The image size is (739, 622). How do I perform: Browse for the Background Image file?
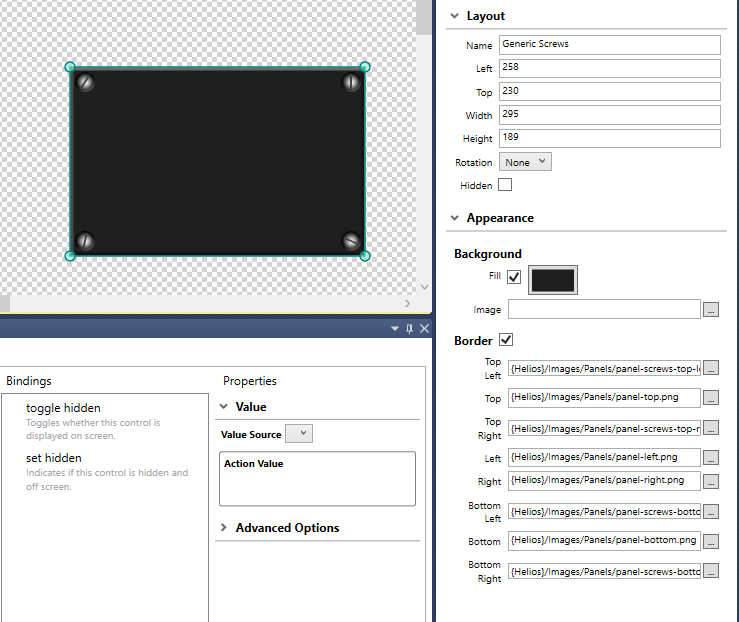[x=711, y=310]
